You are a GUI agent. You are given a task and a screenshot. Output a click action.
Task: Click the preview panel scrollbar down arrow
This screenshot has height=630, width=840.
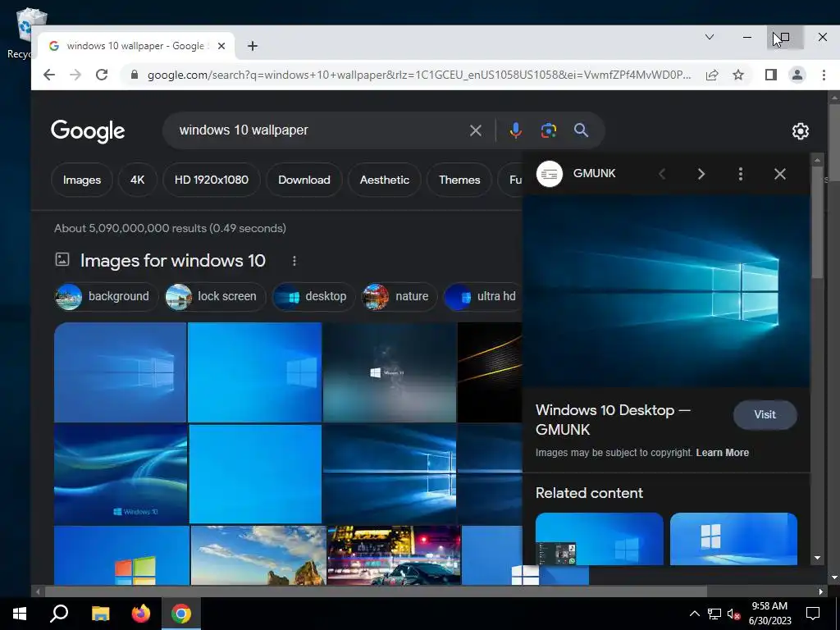pos(818,558)
